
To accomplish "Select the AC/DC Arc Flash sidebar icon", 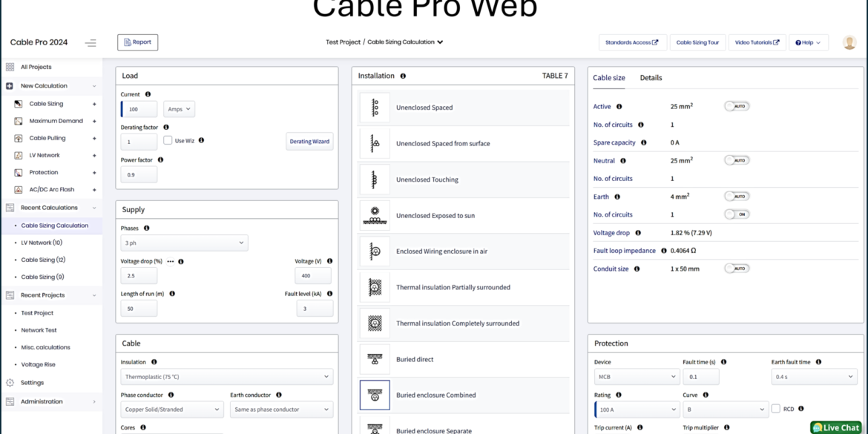I will pos(19,189).
